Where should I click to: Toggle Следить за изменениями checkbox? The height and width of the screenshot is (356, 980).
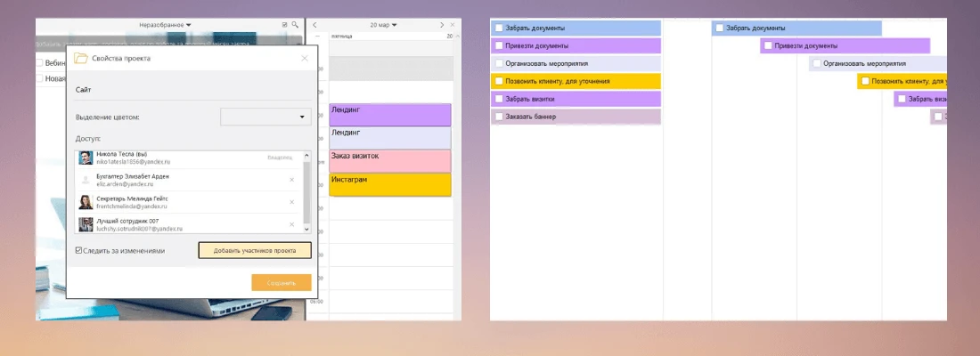tap(80, 251)
